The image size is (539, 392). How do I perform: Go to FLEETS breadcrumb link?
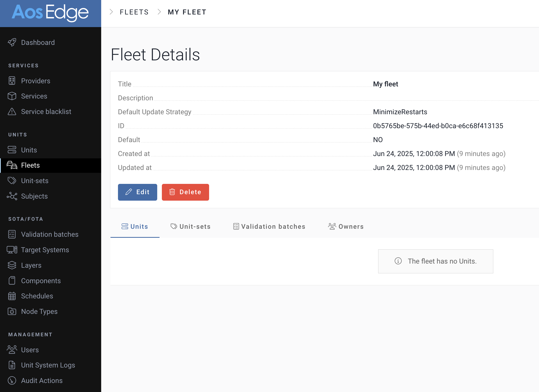[x=134, y=12]
